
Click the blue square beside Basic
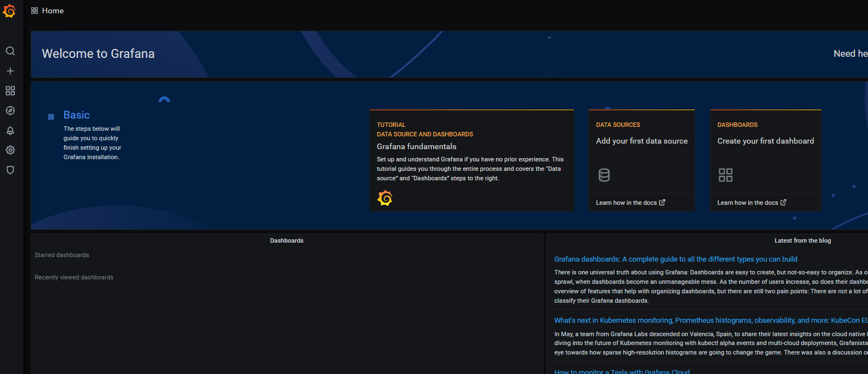(51, 116)
